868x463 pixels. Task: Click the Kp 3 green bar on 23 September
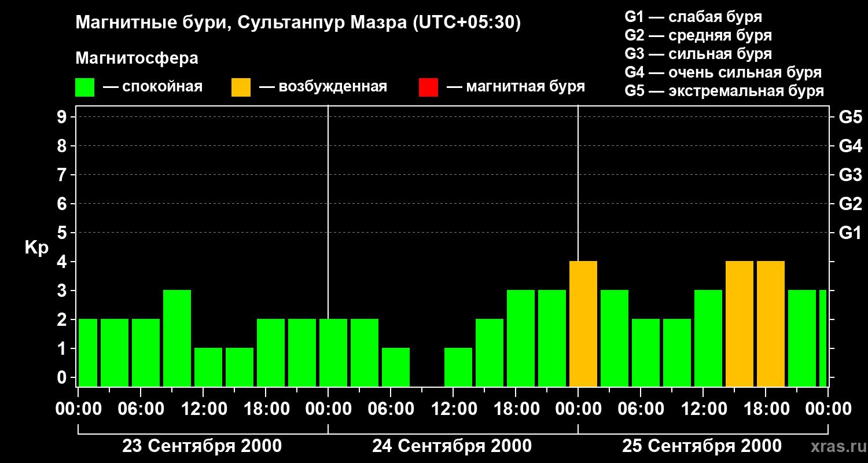click(x=177, y=339)
